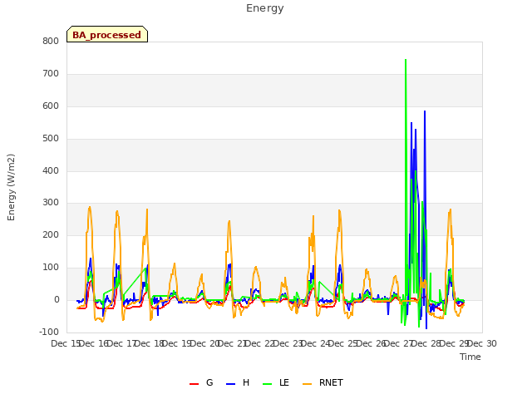The width and height of the screenshot is (532, 399).
Task: Toggle the H series legend entry
Action: coord(238,382)
